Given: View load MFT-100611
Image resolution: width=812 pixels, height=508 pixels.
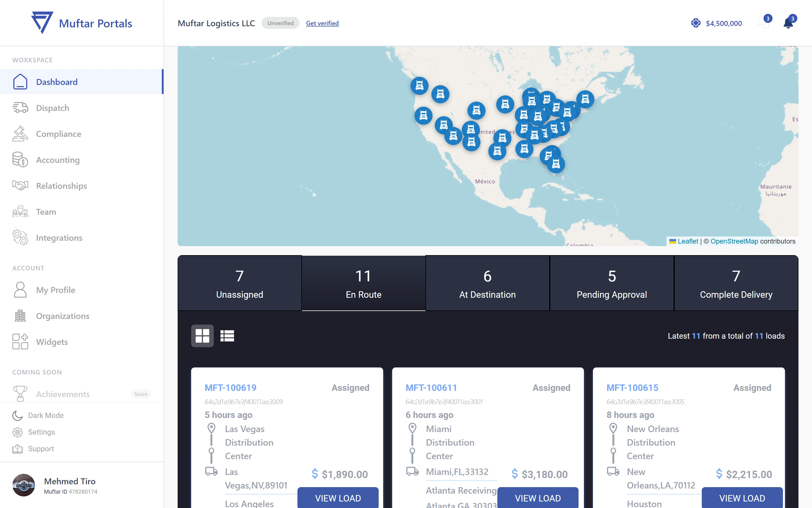Looking at the screenshot, I should tap(538, 498).
